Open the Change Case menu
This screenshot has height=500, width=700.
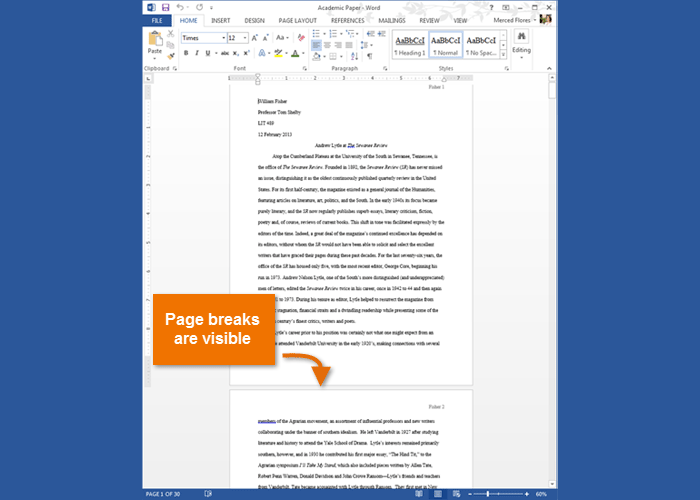point(282,38)
